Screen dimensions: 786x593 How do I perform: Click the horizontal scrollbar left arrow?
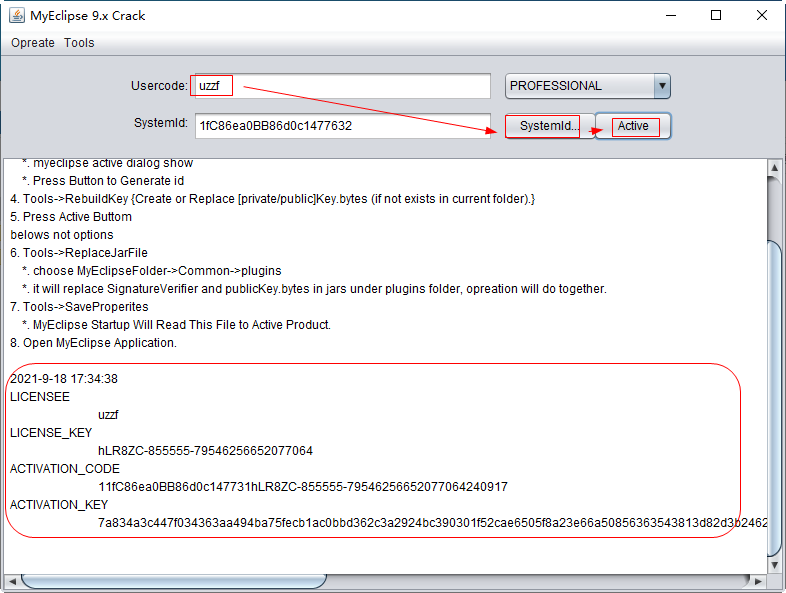point(11,581)
